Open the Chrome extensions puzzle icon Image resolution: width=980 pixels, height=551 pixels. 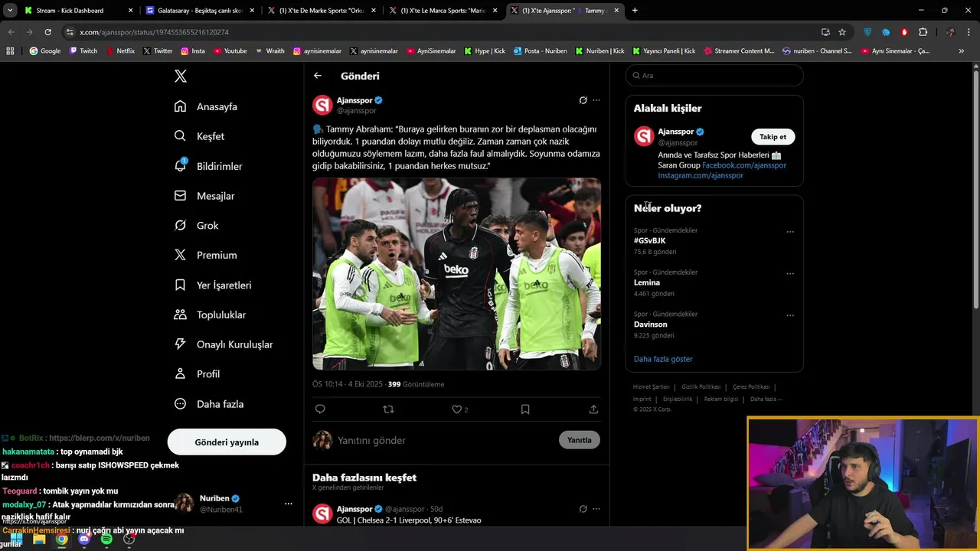click(x=923, y=32)
